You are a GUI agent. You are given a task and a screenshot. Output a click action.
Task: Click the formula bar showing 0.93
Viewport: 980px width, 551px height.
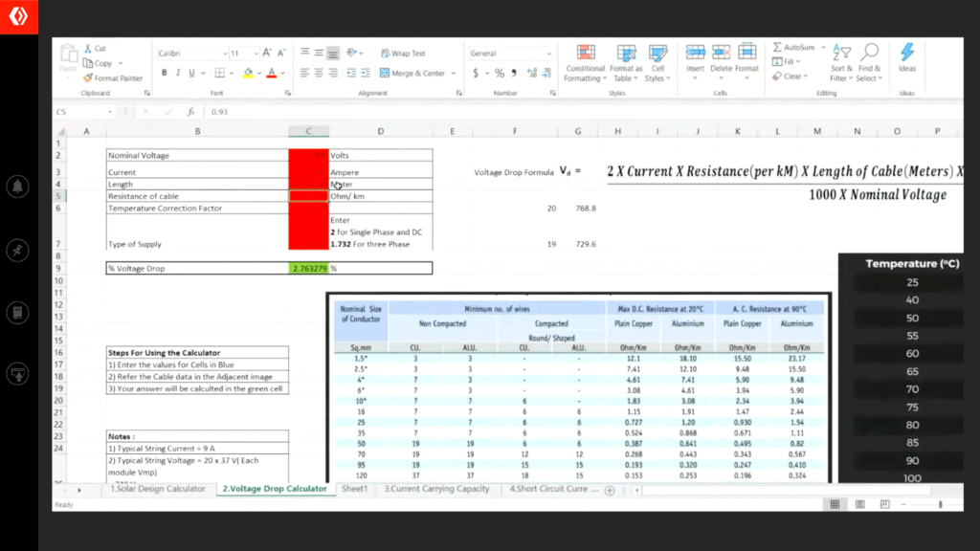tap(479, 112)
